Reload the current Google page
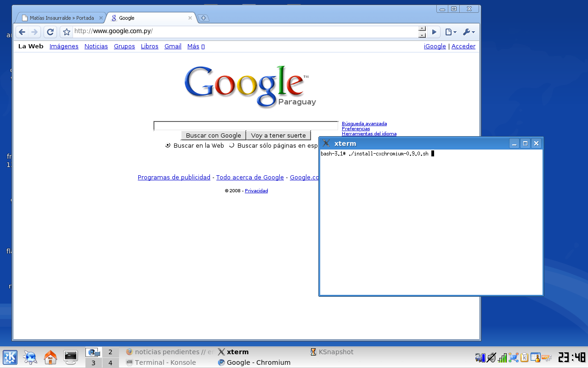The height and width of the screenshot is (368, 588). pyautogui.click(x=51, y=32)
